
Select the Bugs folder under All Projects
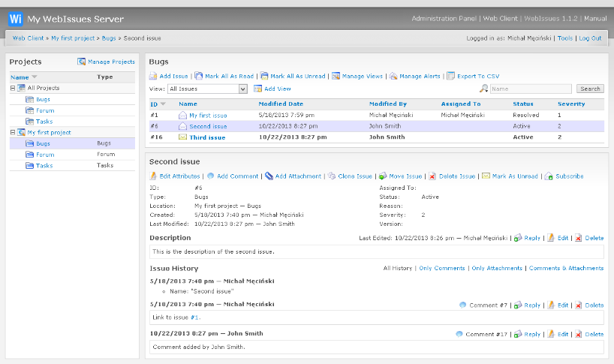coord(43,99)
